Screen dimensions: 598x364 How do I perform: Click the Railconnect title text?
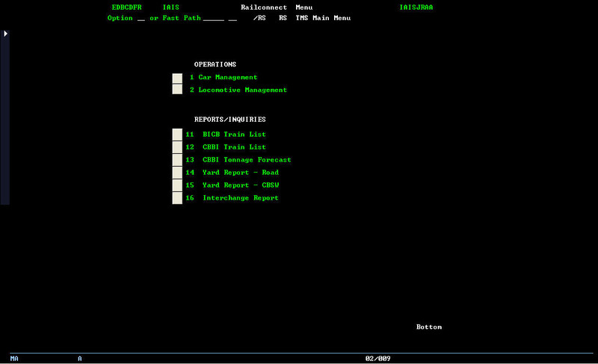(264, 7)
